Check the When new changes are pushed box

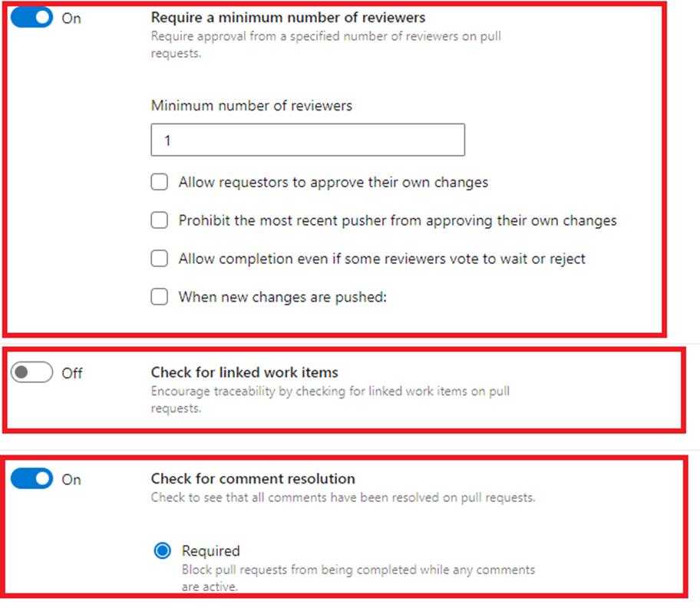pos(160,296)
